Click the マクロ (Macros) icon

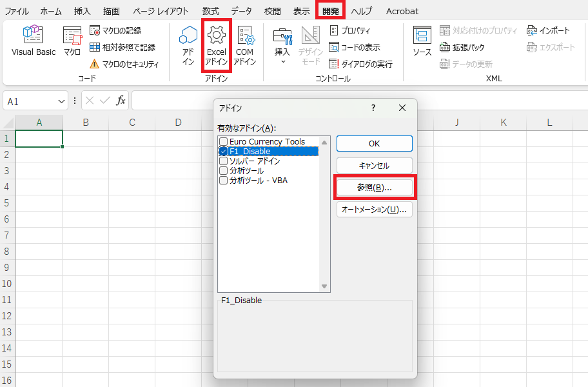tap(72, 41)
